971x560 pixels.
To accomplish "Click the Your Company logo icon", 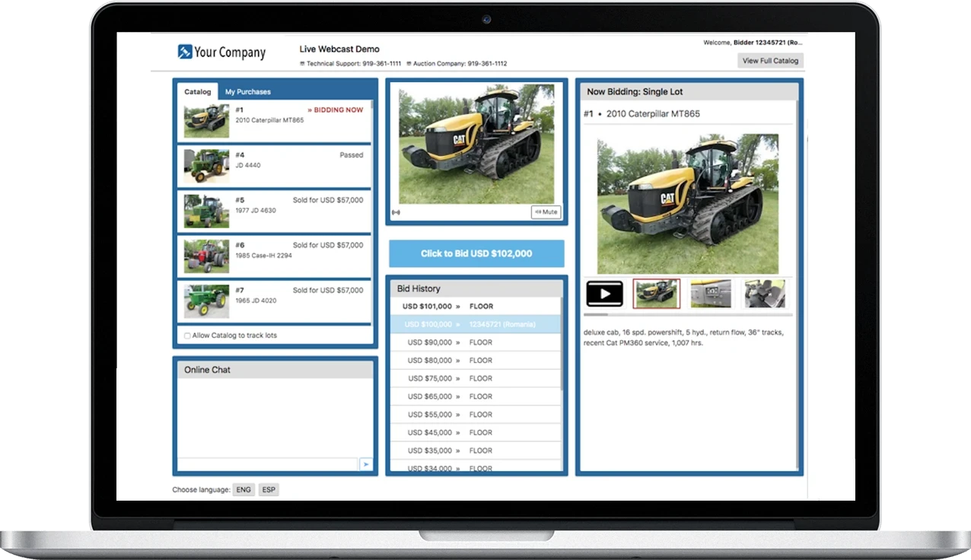I will pyautogui.click(x=185, y=52).
